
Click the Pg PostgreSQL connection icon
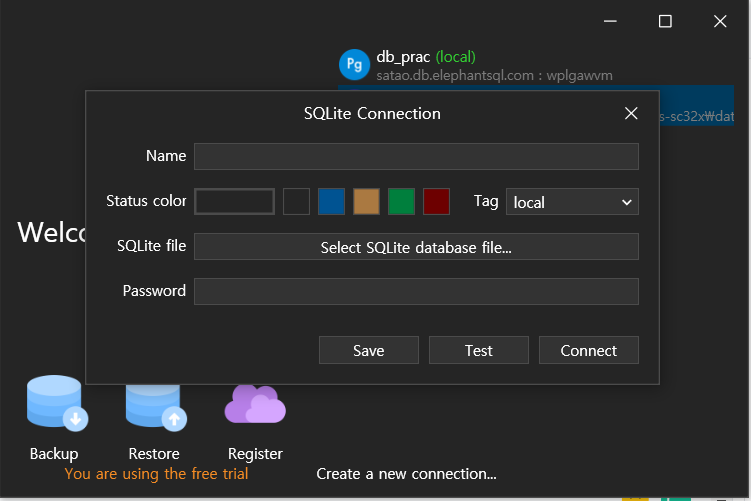(354, 65)
